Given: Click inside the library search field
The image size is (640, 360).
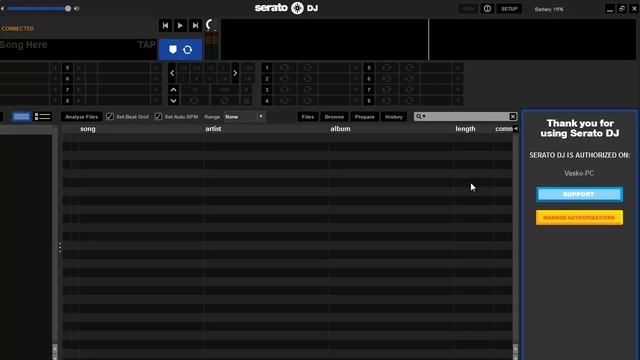Looking at the screenshot, I should pyautogui.click(x=465, y=117).
